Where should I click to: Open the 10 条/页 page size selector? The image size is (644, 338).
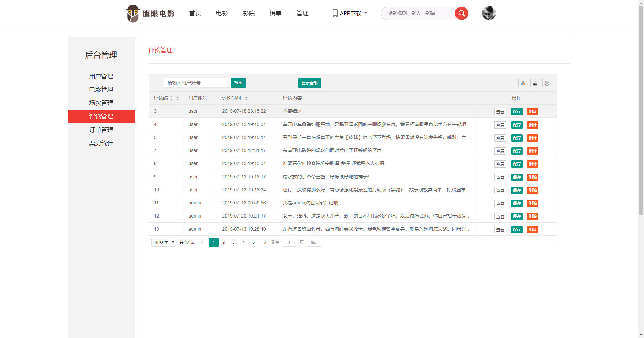pos(164,242)
